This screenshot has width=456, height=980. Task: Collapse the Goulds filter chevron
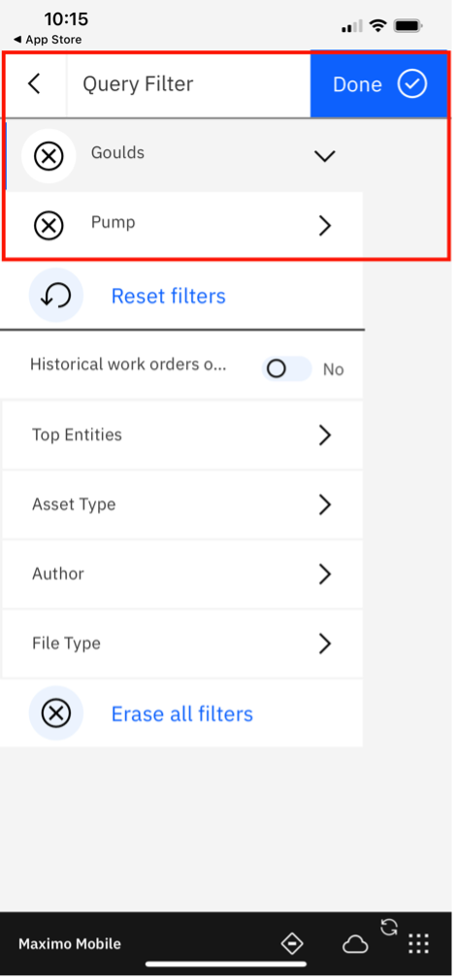[x=325, y=156]
